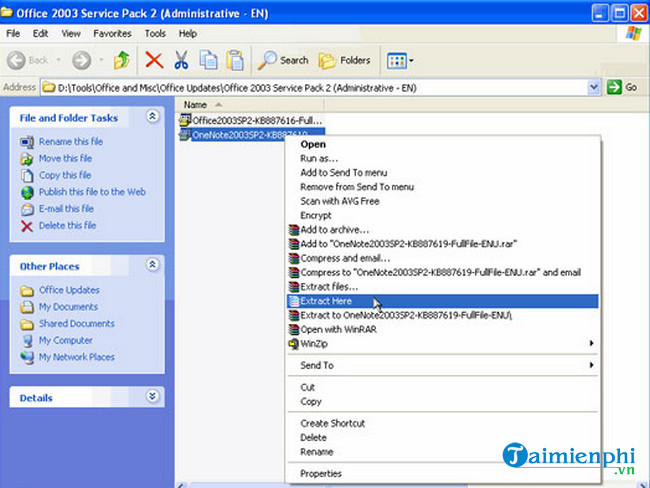Open the Views dropdown button

400,60
